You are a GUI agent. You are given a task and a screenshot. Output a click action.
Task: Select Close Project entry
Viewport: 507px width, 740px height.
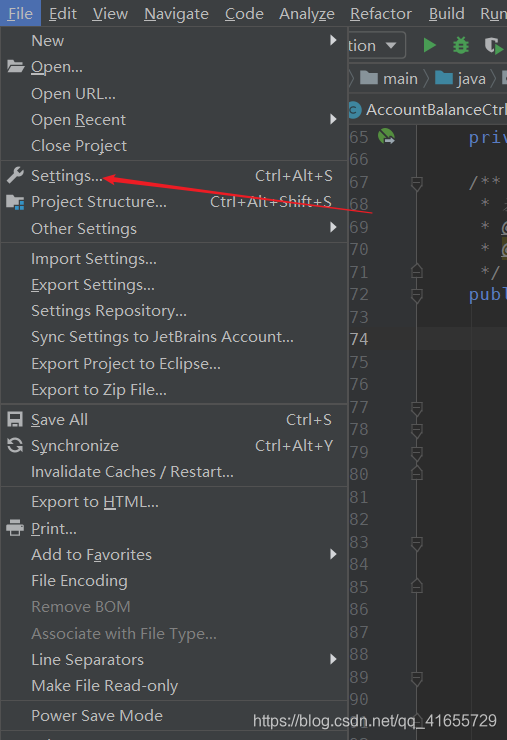tap(174, 146)
